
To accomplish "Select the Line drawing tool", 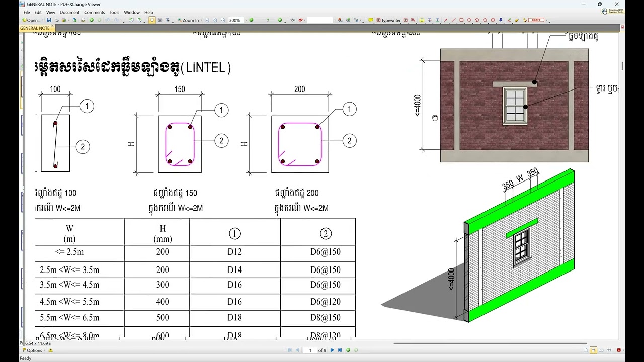I will tap(453, 20).
